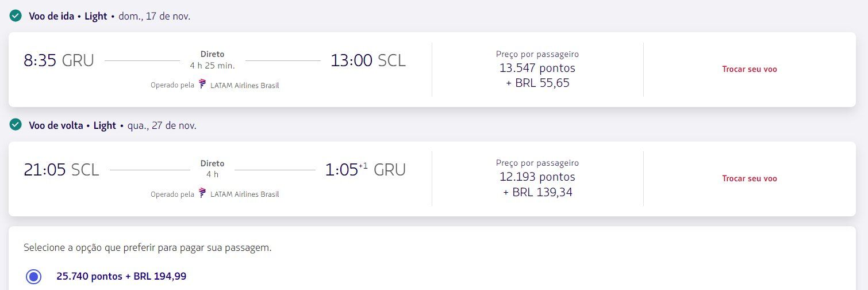Click the Voo de ida Light header

(x=68, y=16)
